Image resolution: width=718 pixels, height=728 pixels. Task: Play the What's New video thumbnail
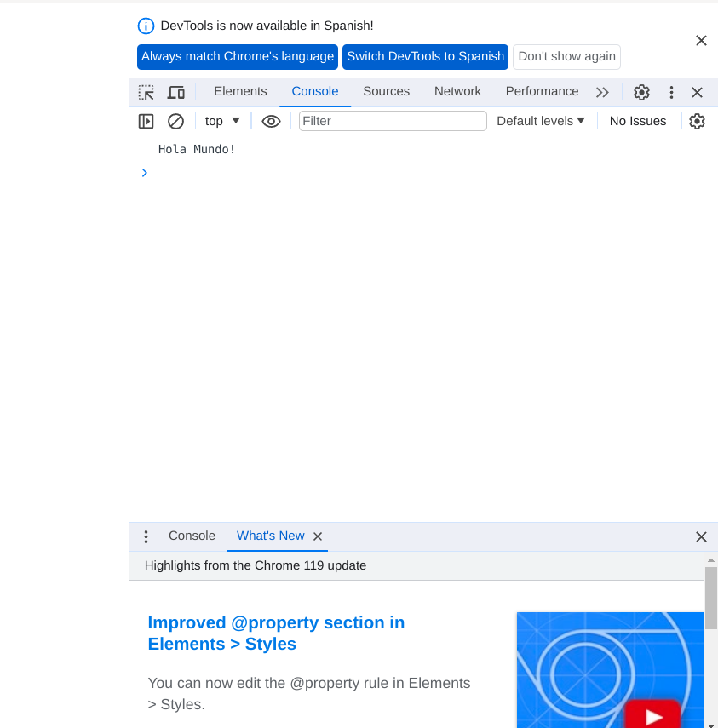[653, 715]
